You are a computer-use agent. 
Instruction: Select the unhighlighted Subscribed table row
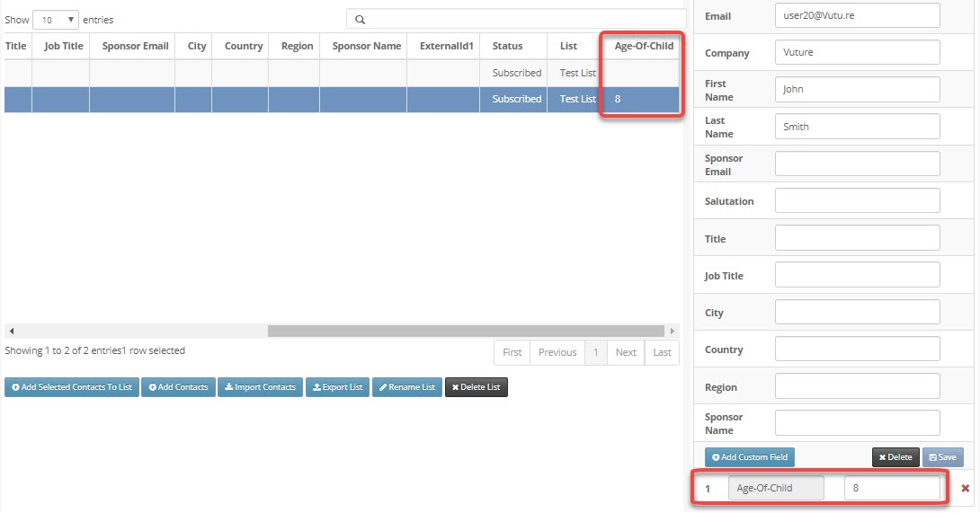tap(342, 73)
